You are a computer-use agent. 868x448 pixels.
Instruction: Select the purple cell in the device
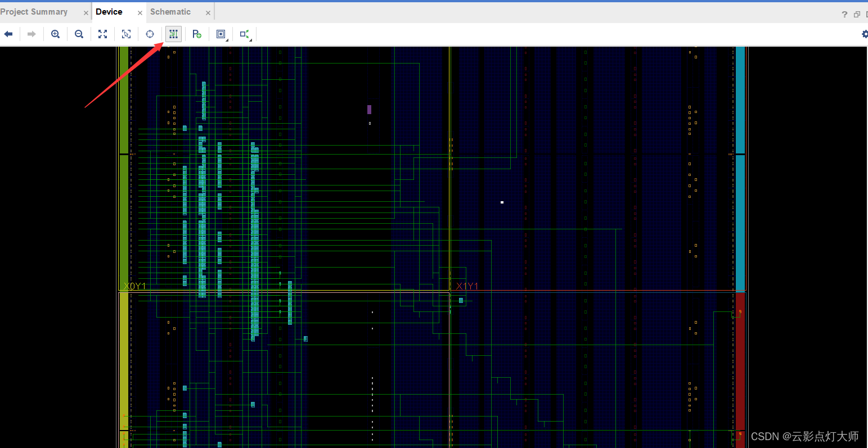tap(369, 110)
